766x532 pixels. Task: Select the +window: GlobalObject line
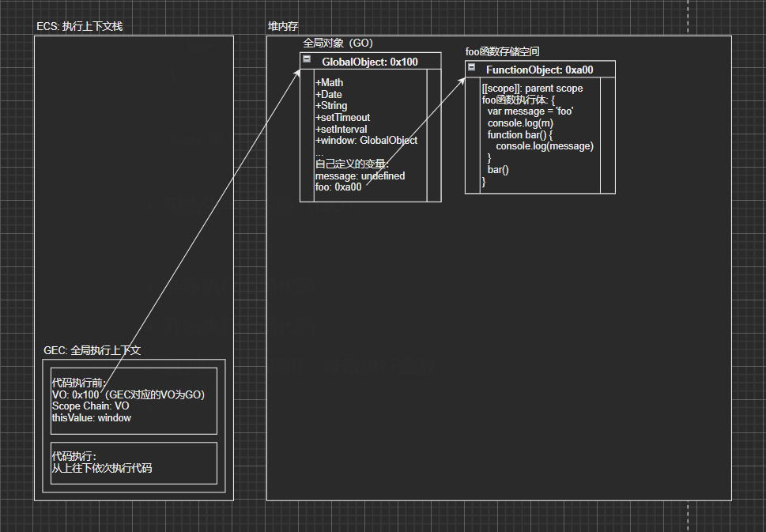pos(366,141)
